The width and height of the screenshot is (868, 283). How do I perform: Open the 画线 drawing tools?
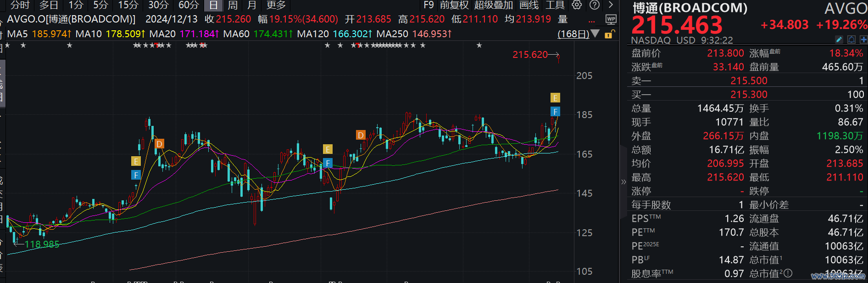click(x=529, y=5)
